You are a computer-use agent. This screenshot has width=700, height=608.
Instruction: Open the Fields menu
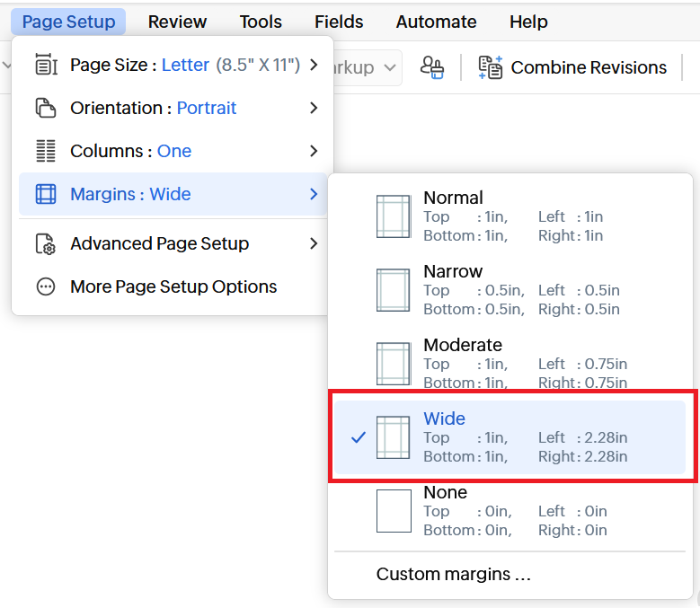[339, 22]
